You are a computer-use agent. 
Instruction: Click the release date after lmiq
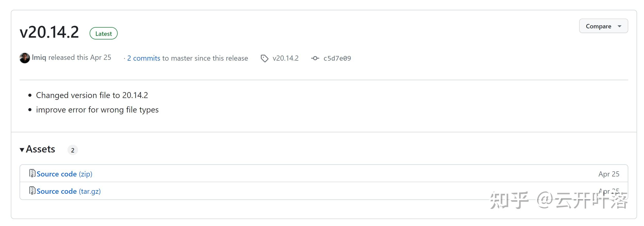pyautogui.click(x=101, y=58)
